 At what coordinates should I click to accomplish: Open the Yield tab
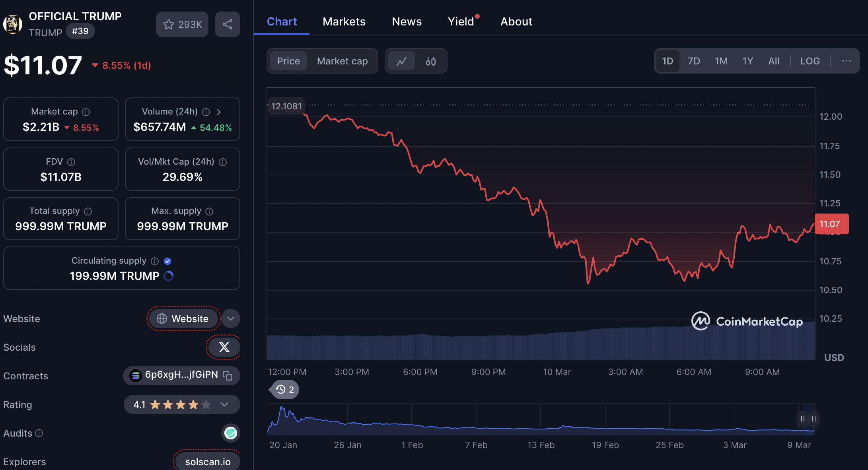461,21
